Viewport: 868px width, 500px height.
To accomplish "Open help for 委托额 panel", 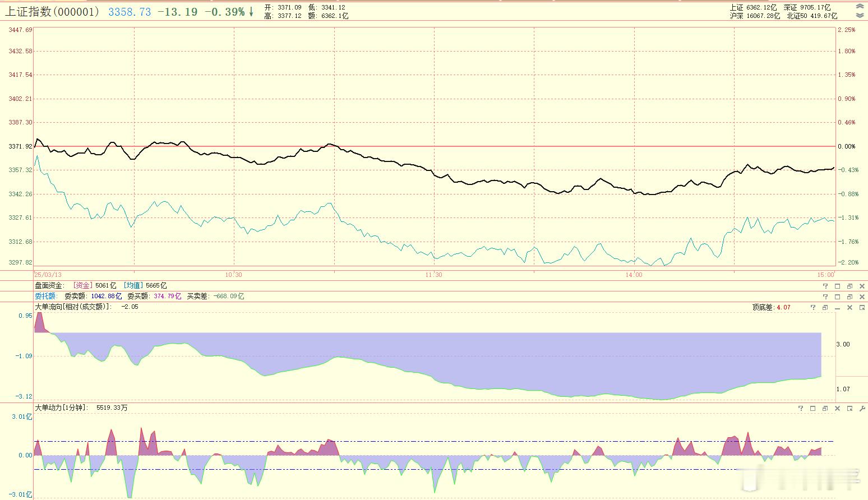I will (825, 297).
